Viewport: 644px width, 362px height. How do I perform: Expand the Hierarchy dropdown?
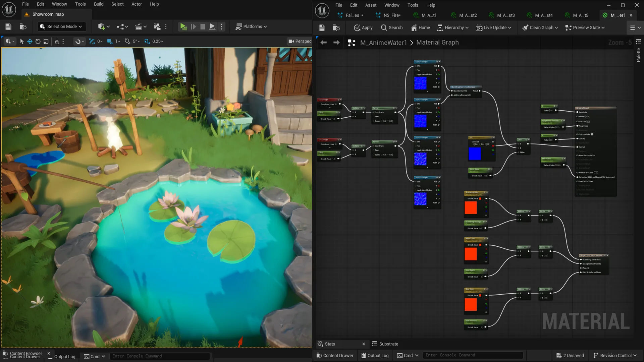pos(452,27)
